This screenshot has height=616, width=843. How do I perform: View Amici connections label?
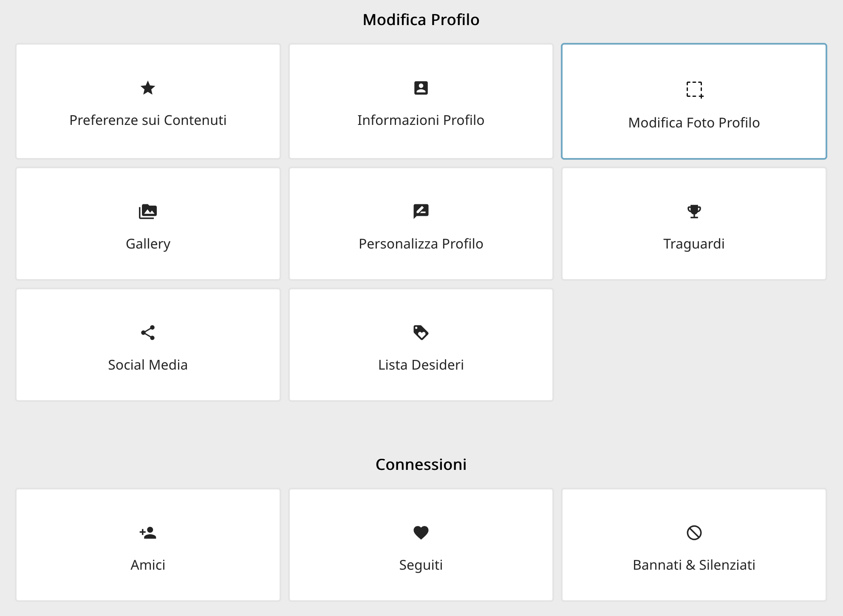point(148,565)
